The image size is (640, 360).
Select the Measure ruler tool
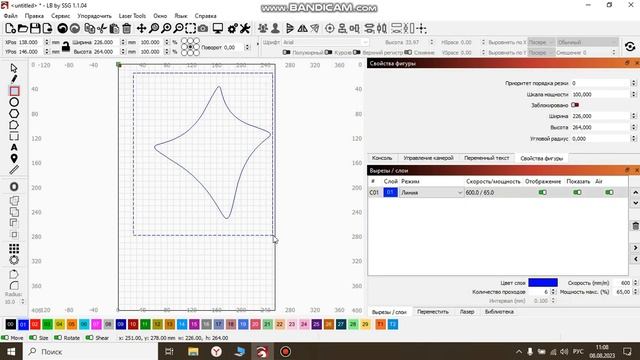point(14,170)
